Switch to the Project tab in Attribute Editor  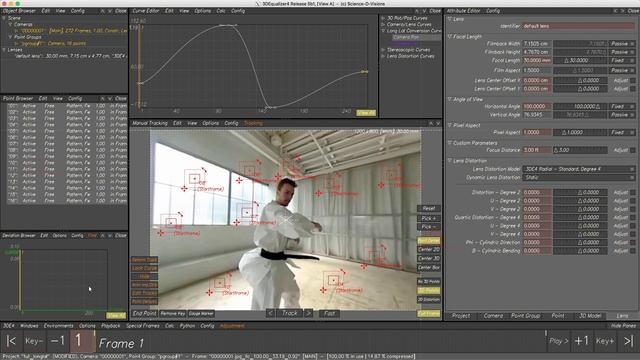tap(461, 316)
